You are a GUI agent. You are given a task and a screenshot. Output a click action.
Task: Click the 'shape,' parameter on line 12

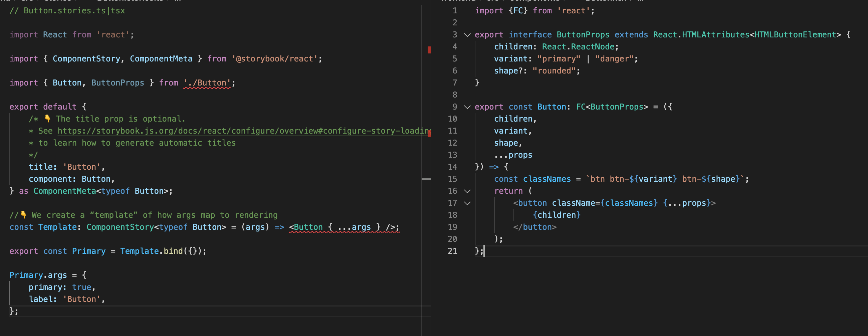coord(508,143)
